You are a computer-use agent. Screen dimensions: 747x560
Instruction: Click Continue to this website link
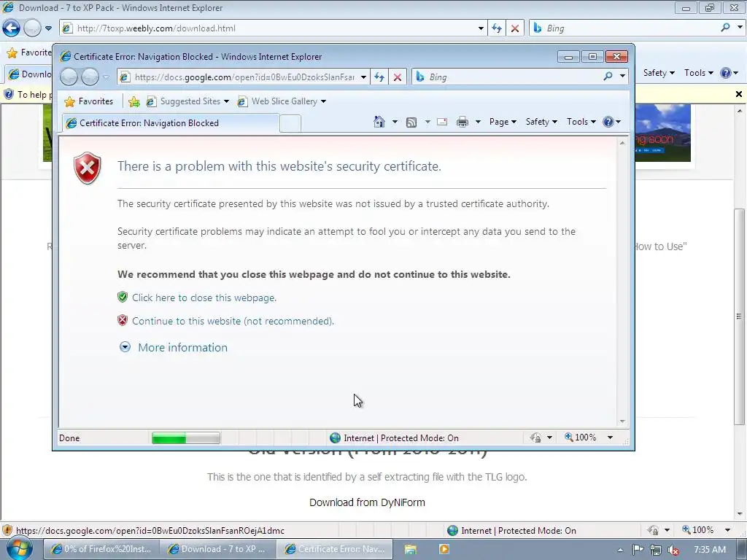[x=233, y=321]
